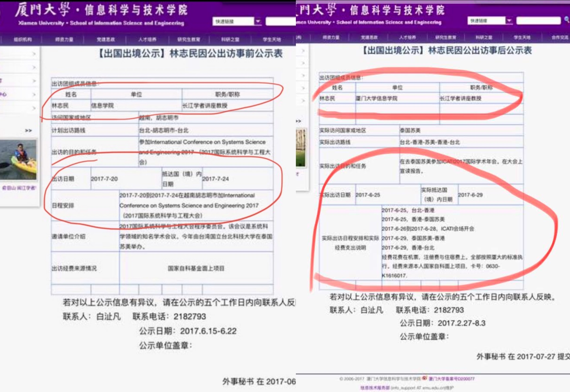570x392 pixels.
Task: Expand the >> arrows in the 事后公示表 sidebar
Action: [298, 121]
